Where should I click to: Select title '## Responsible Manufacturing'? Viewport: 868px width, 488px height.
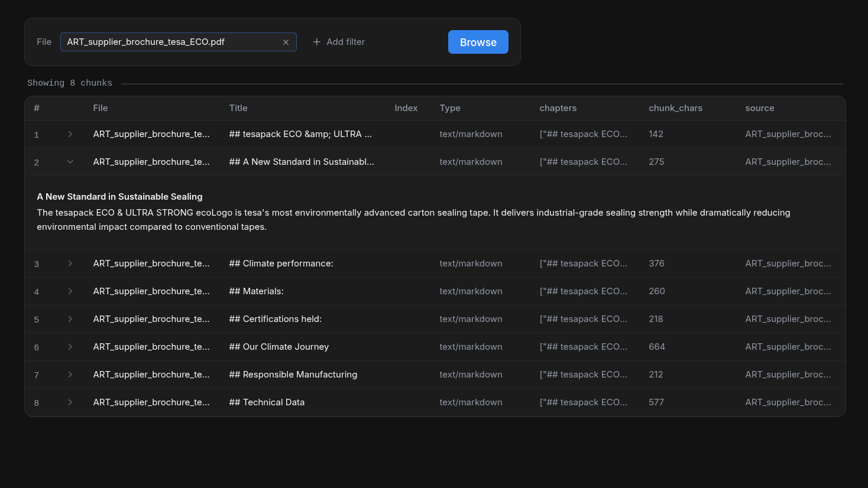[x=293, y=375]
